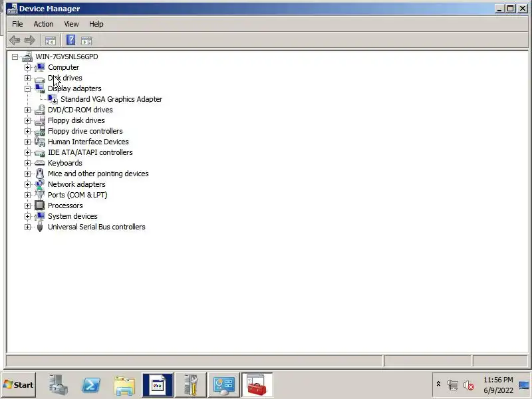Launch PowerShell from the taskbar

pos(91,385)
